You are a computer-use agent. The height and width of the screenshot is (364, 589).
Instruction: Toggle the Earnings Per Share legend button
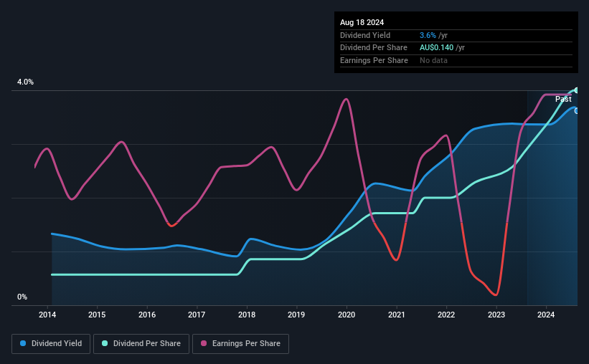pos(240,344)
